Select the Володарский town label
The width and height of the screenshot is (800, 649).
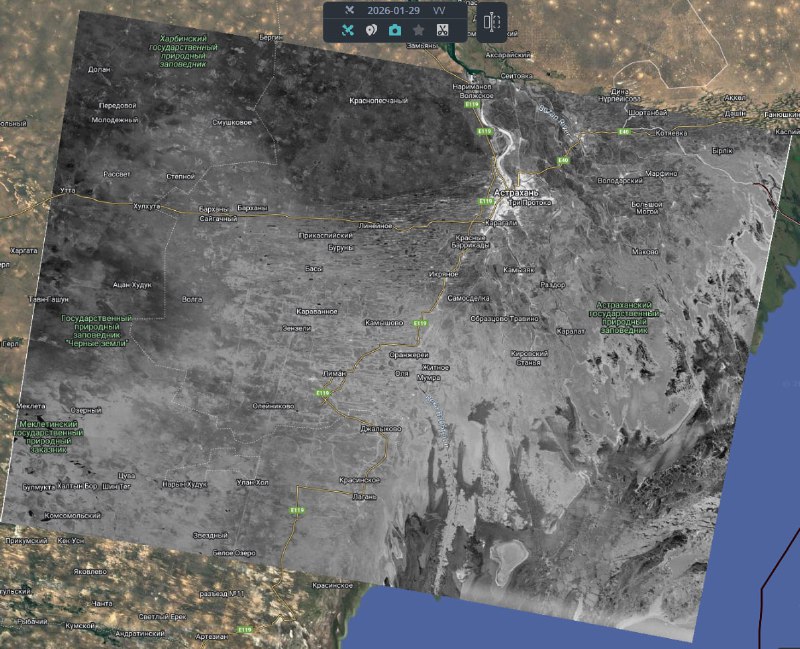coord(618,181)
